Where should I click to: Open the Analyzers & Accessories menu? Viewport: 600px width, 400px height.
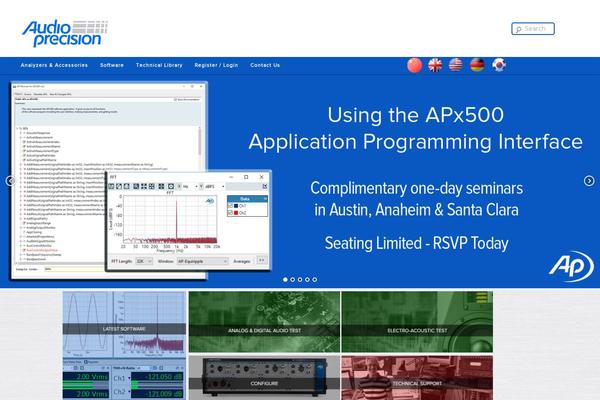[x=54, y=65]
